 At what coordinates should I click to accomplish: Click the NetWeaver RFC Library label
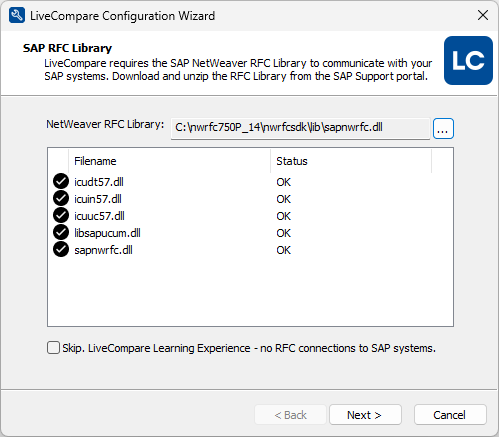(x=105, y=124)
